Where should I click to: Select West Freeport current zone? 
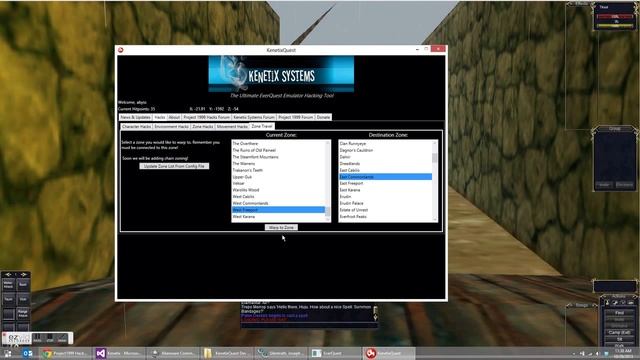[x=278, y=210]
